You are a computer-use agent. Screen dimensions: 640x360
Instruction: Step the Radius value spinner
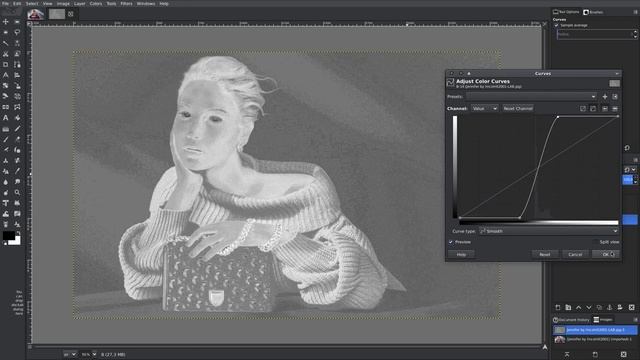coord(635,35)
